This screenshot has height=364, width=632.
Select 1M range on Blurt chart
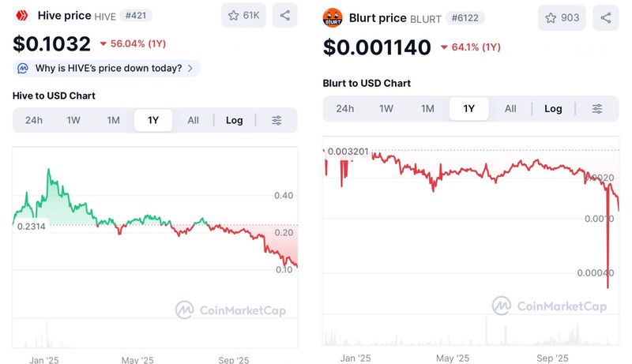[427, 108]
